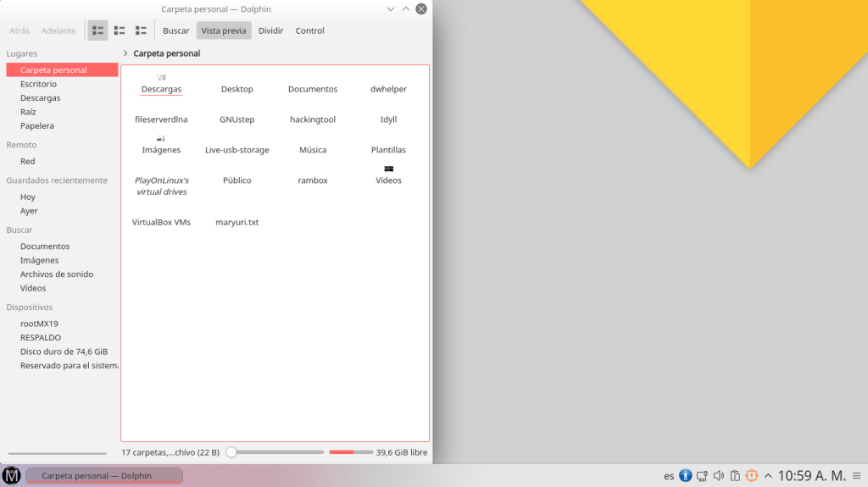Switch to Icons view mode
Image resolution: width=868 pixels, height=487 pixels.
point(98,30)
